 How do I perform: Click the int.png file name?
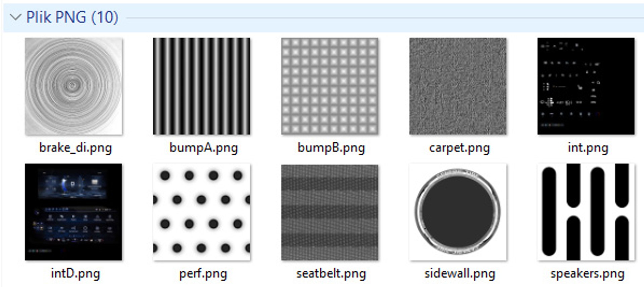point(588,148)
